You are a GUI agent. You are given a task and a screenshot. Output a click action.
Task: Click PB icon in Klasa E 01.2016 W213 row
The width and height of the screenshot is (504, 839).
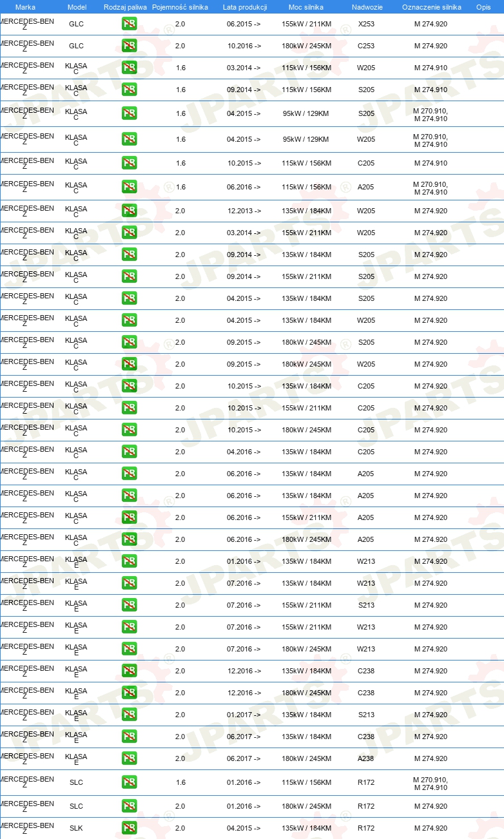129,562
